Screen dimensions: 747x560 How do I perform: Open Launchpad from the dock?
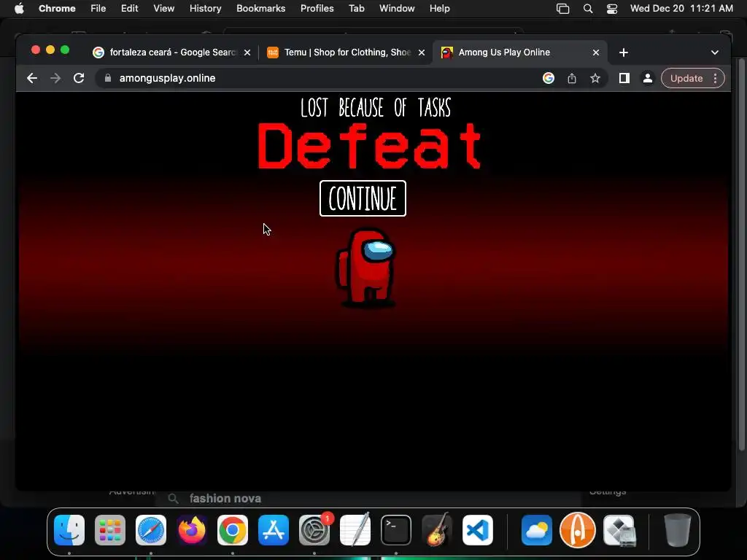pos(110,530)
